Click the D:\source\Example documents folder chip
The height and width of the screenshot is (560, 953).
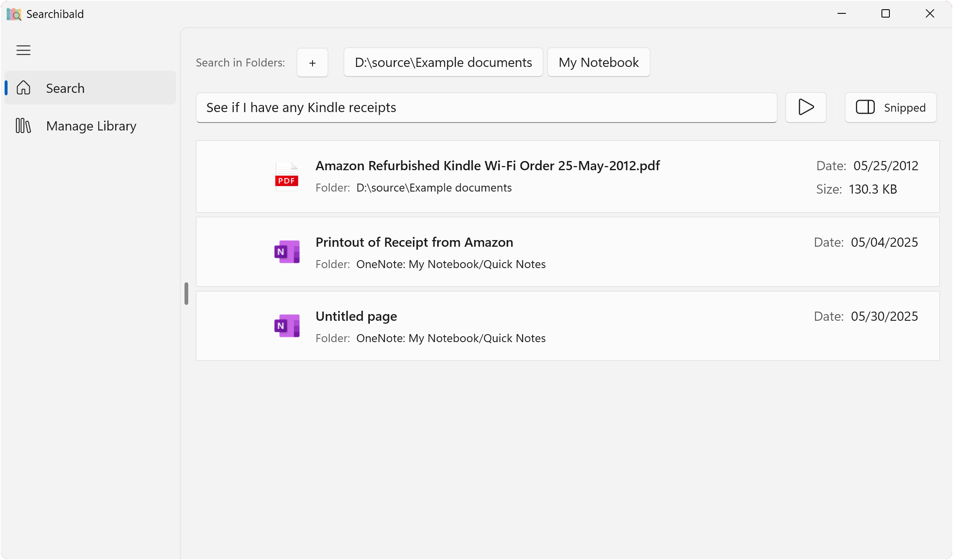point(443,62)
